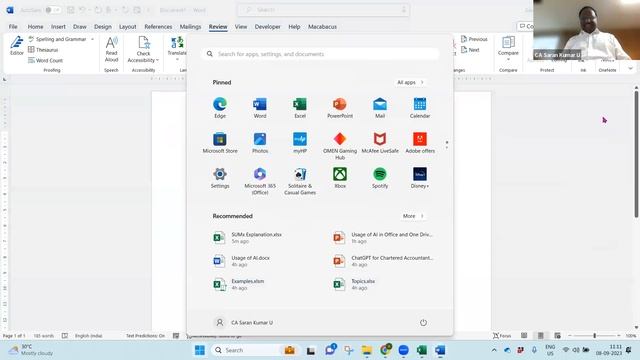640x360 pixels.
Task: Switch to the Home ribbon tab
Action: click(35, 27)
